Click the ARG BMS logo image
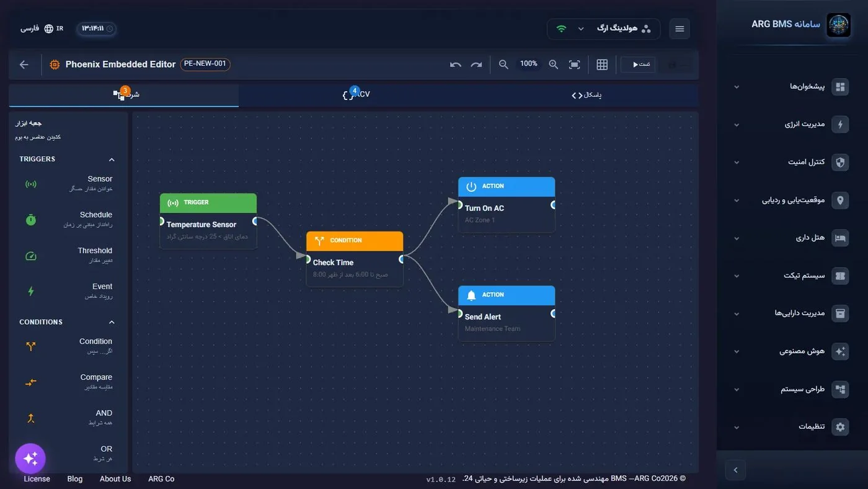Viewport: 868px width, 489px height. pyautogui.click(x=839, y=25)
